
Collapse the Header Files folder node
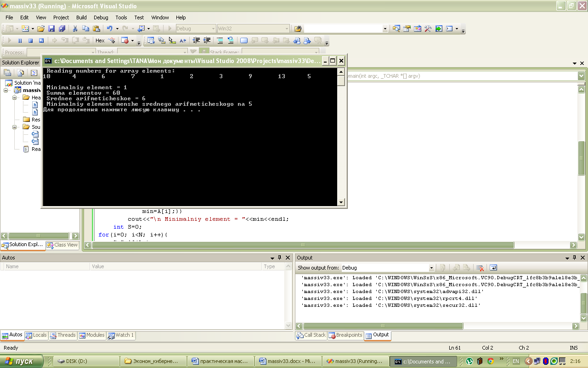tap(14, 98)
